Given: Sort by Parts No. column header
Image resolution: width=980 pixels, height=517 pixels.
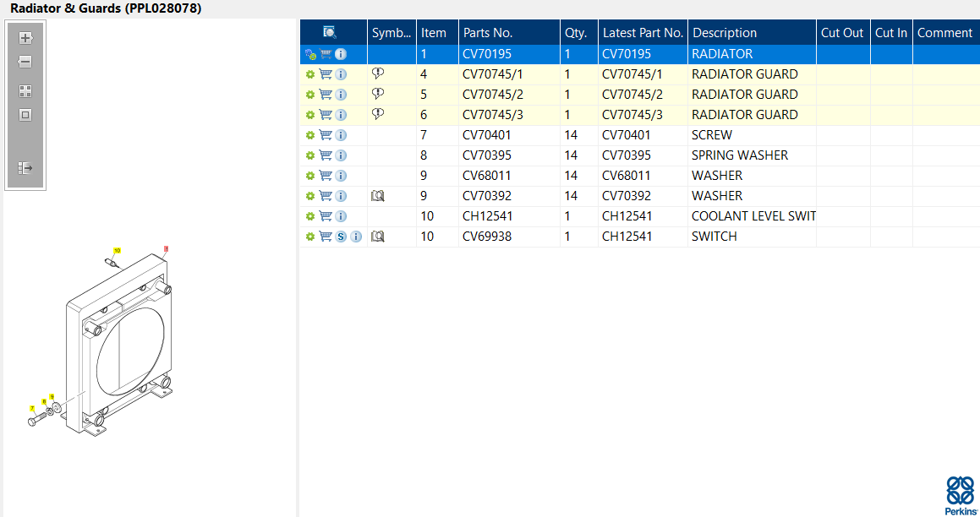Looking at the screenshot, I should (x=509, y=32).
